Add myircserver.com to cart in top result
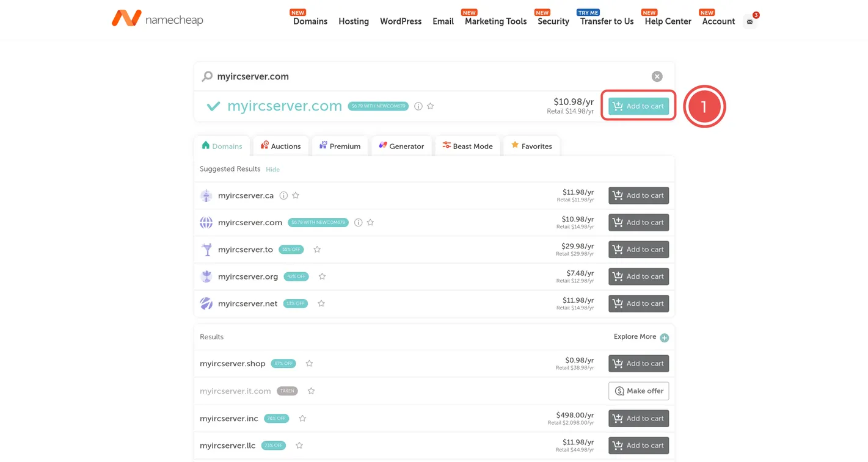This screenshot has width=868, height=462. click(638, 106)
